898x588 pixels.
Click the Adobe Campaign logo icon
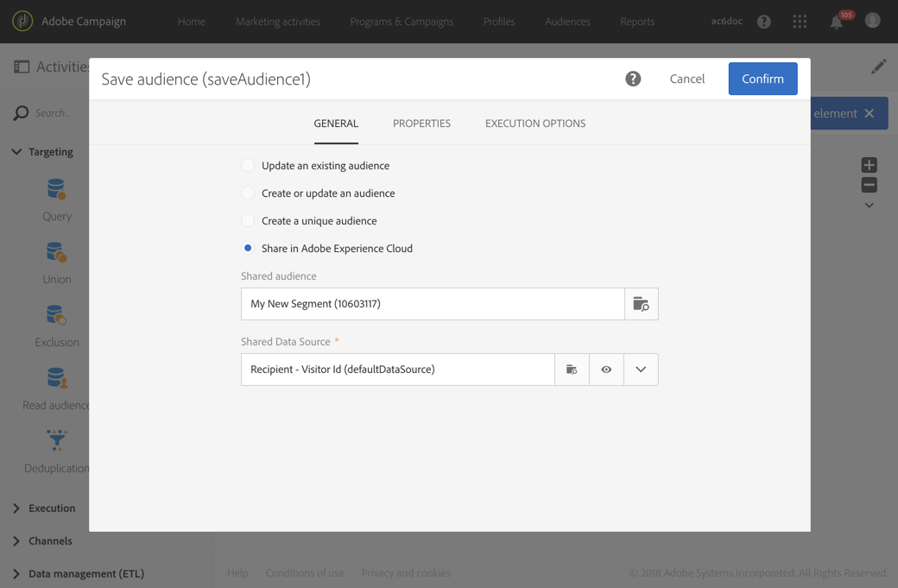(22, 22)
